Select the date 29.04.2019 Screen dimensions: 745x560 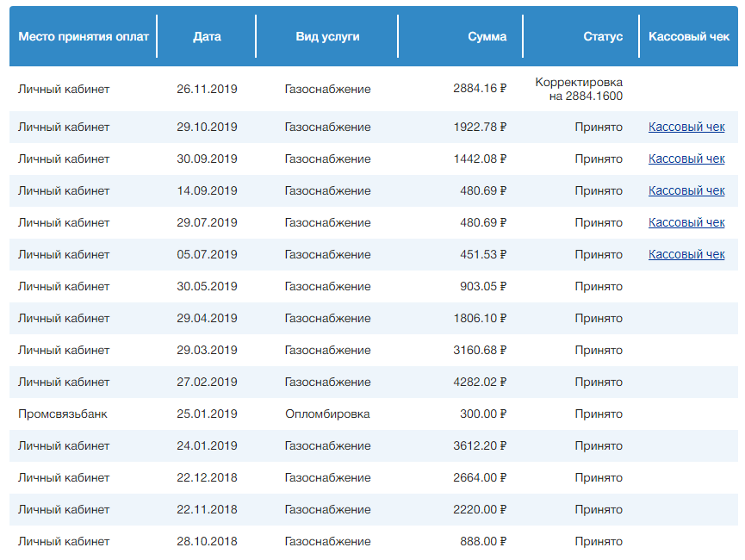207,318
